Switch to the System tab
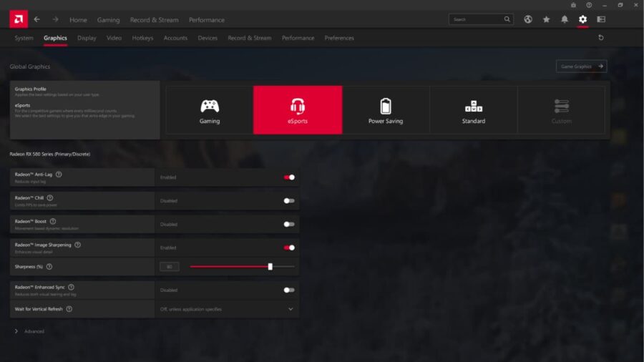The image size is (644, 362). pyautogui.click(x=24, y=38)
